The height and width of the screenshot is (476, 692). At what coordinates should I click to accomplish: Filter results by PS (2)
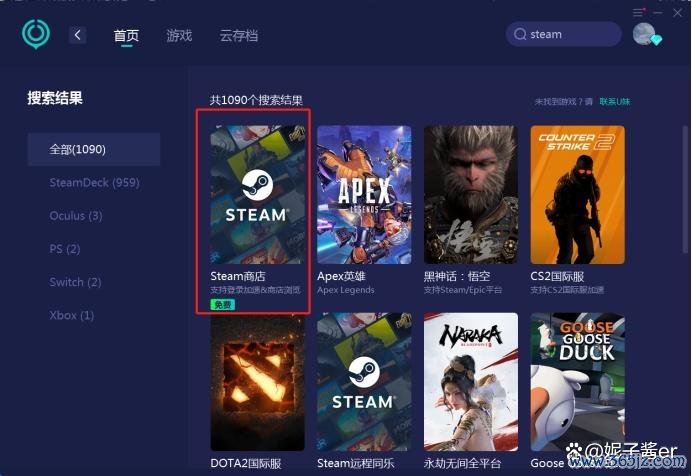[65, 249]
